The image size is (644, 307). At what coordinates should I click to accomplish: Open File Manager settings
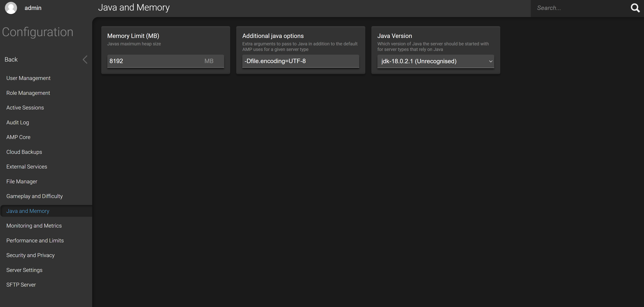pyautogui.click(x=46, y=181)
